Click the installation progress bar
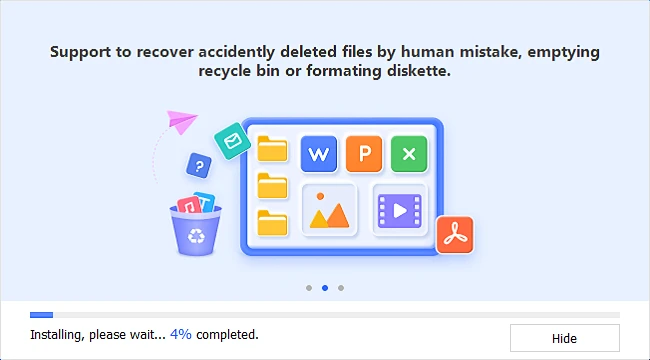 (x=325, y=315)
